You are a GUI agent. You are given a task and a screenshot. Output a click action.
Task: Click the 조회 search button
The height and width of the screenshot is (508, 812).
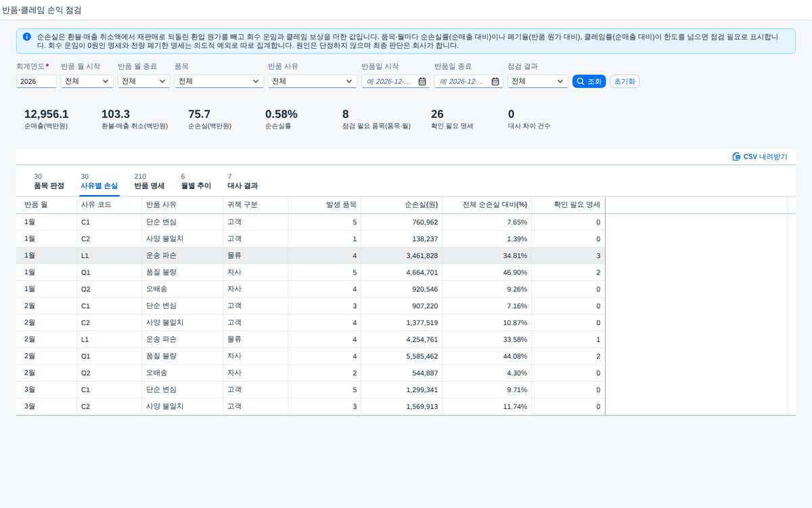[x=589, y=81]
